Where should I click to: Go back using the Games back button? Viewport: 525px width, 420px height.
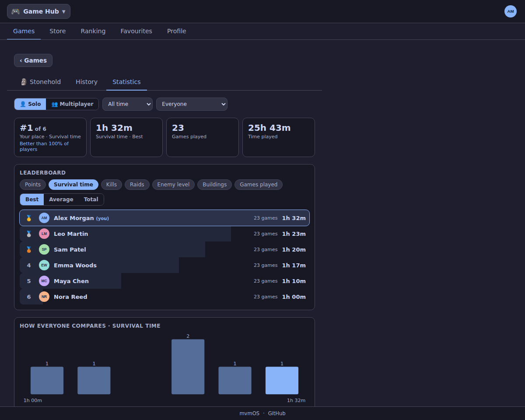click(33, 60)
